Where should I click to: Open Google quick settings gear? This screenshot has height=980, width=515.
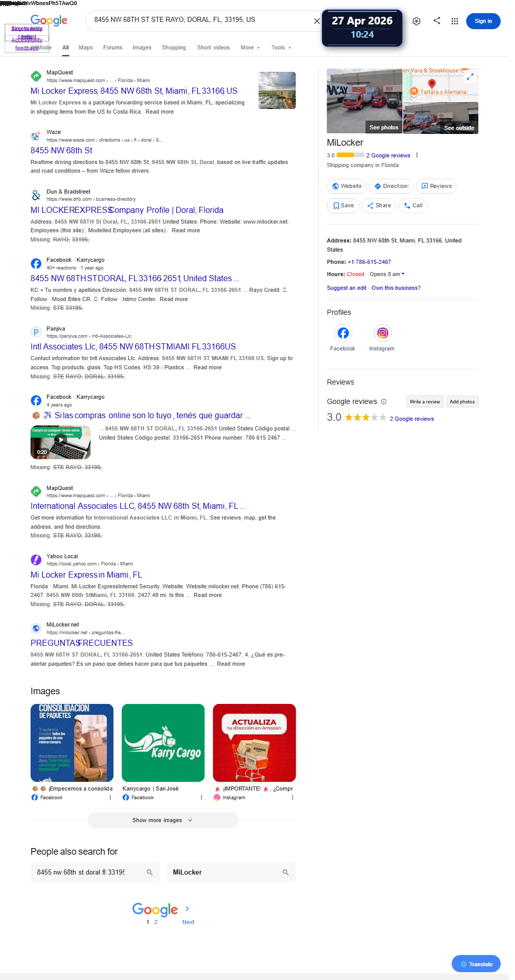416,21
